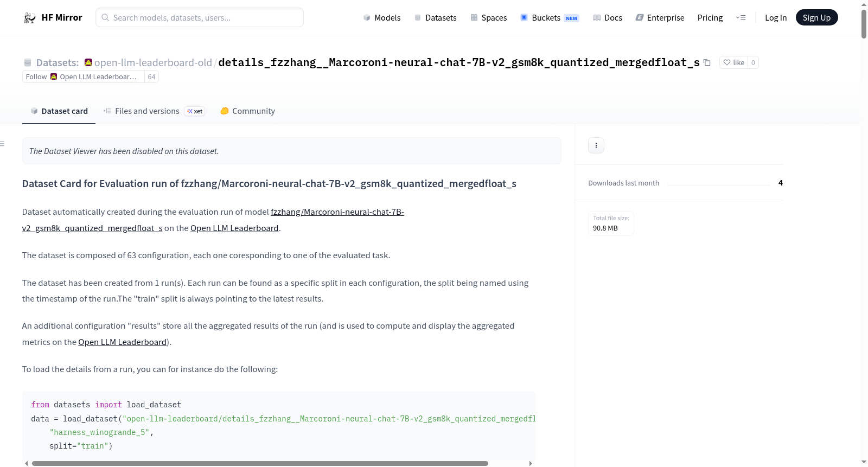This screenshot has height=467, width=868.
Task: Click the Files and versions tab icon
Action: pos(107,111)
